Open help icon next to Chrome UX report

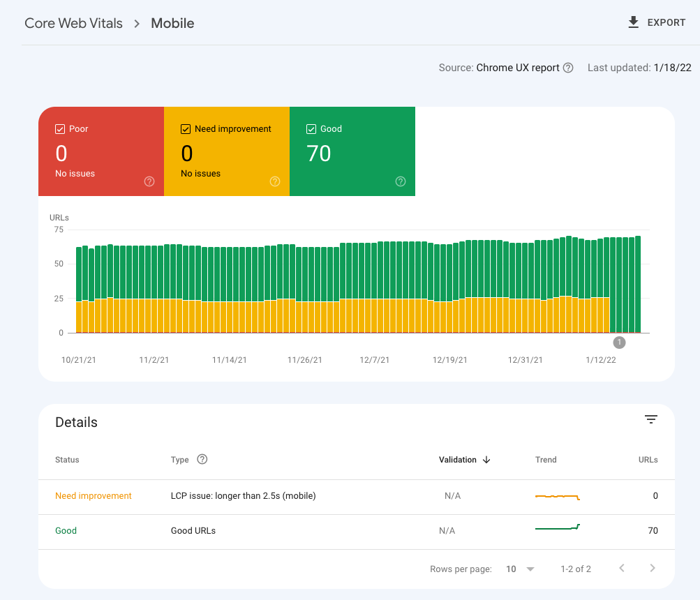point(568,68)
